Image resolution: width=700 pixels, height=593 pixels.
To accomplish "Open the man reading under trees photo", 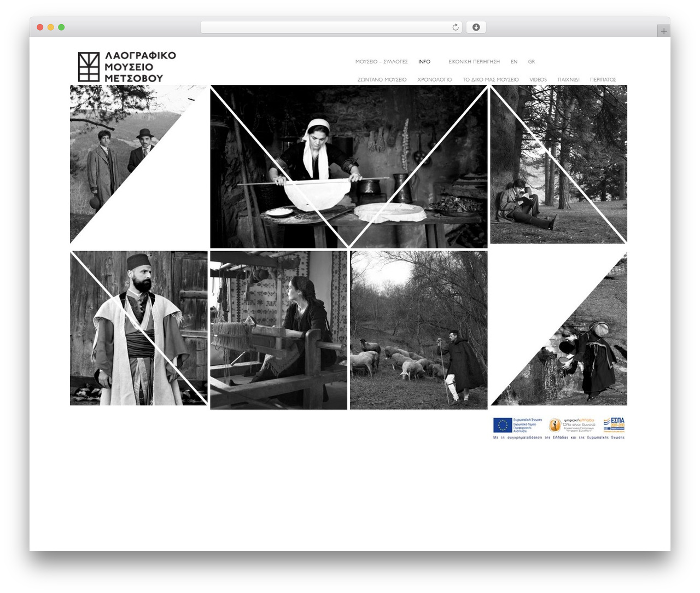I will (558, 164).
